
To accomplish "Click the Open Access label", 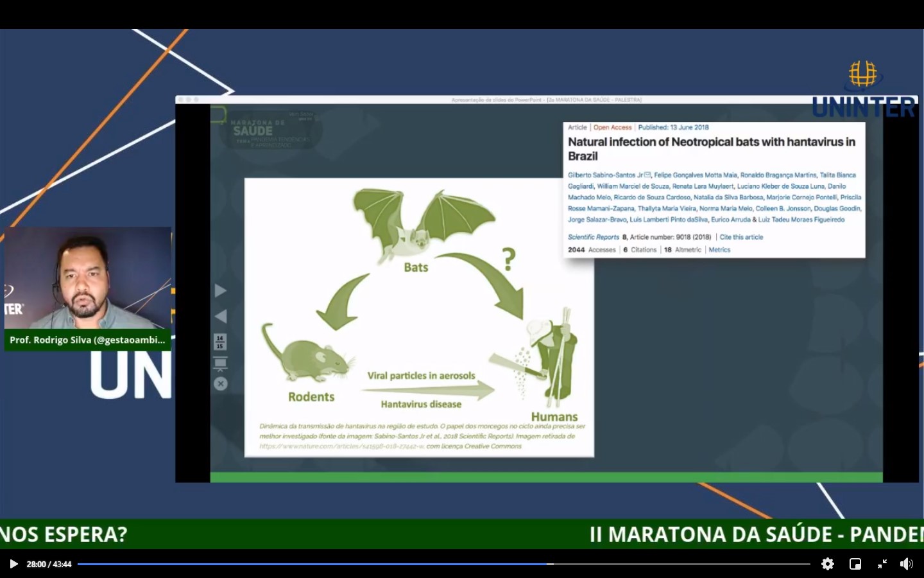I will pos(612,127).
